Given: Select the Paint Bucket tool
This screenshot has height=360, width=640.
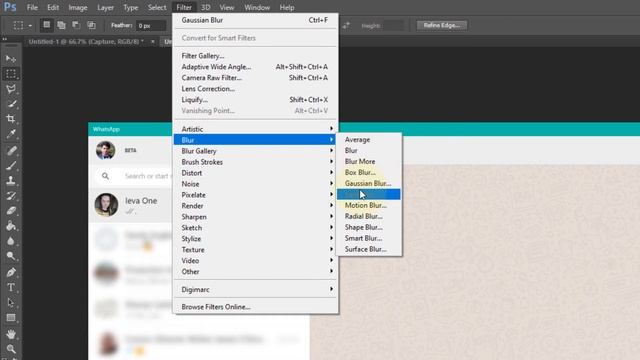Looking at the screenshot, I should point(11,226).
